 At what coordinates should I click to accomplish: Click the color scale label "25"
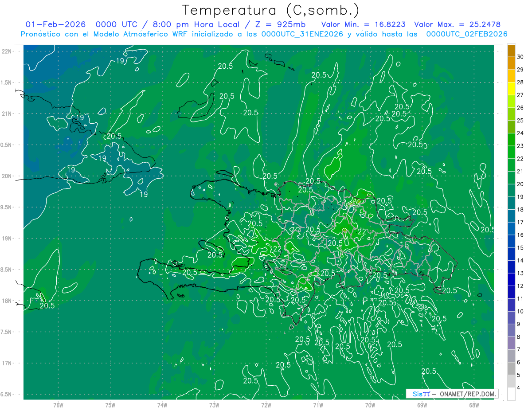[x=520, y=120]
